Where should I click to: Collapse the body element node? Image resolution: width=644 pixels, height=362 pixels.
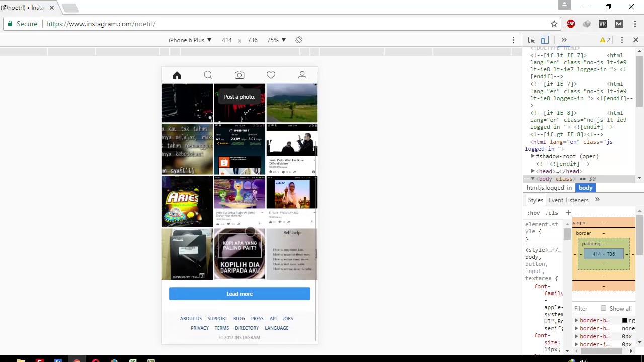[533, 179]
